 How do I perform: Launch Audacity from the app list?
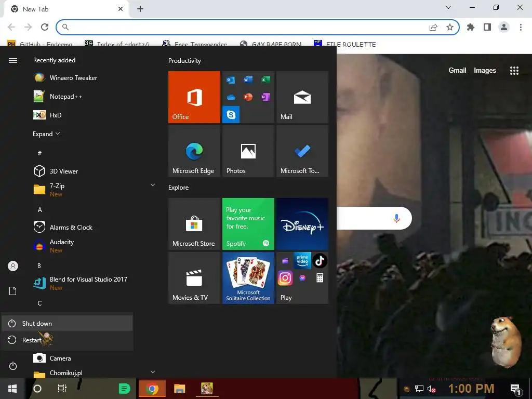tap(95, 246)
